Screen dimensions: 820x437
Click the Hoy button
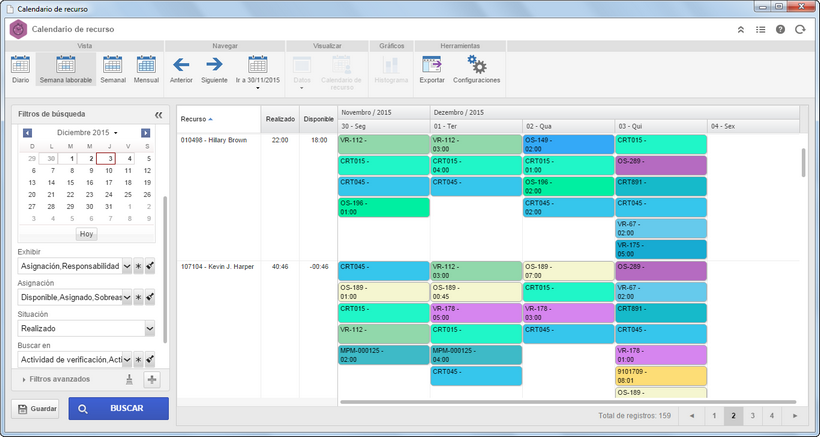[x=87, y=234]
